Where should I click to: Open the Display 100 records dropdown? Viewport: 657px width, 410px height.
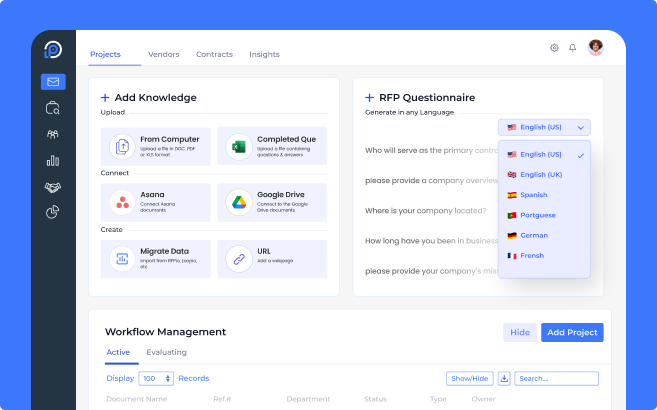156,379
